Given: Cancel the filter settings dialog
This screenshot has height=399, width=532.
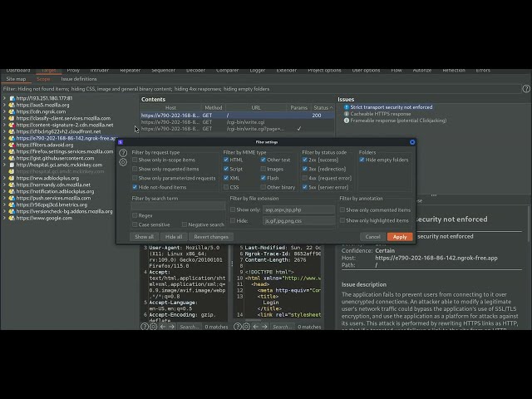Looking at the screenshot, I should coord(372,237).
